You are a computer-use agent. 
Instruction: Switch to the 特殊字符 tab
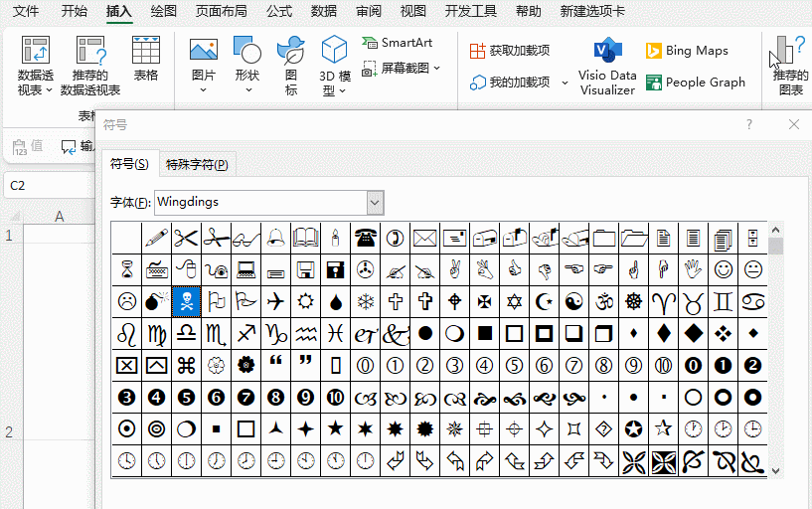197,165
